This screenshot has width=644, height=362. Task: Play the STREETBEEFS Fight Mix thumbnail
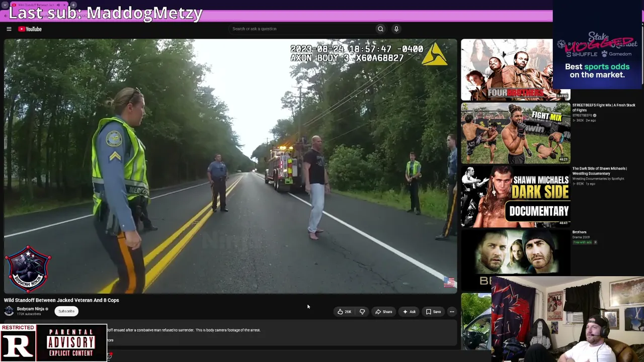[x=515, y=133]
